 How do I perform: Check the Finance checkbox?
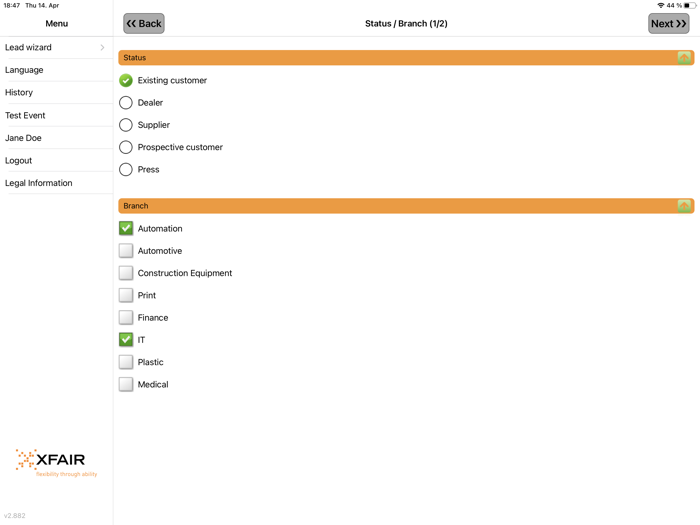126,318
